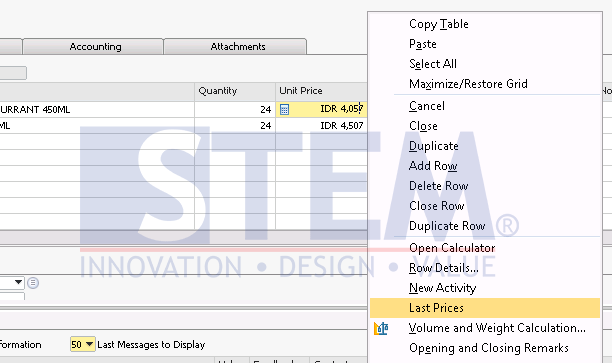Click quantity 24 in the second row
This screenshot has height=363, width=612.
[x=235, y=126]
